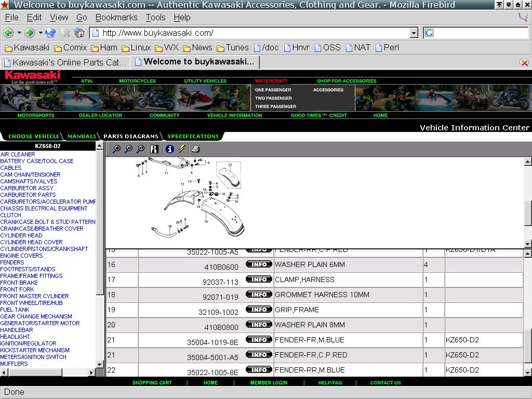This screenshot has height=399, width=532.
Task: Open the back button history dropdown arrow
Action: [x=19, y=33]
